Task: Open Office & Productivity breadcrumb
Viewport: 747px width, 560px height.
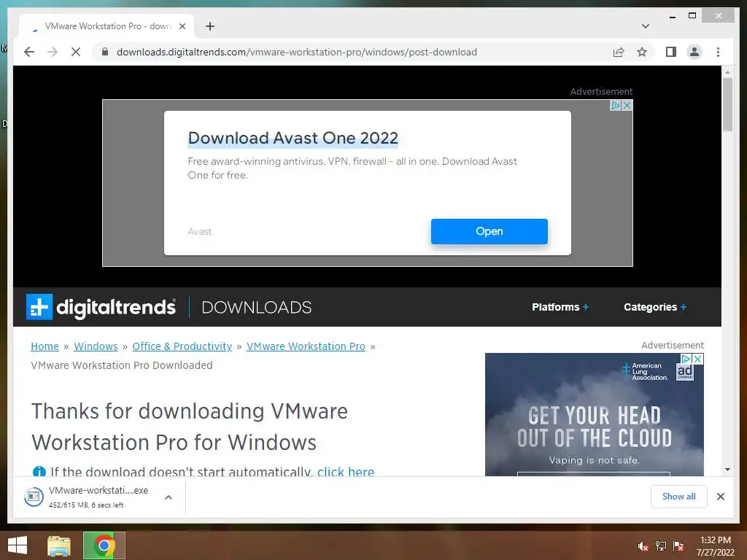Action: tap(182, 346)
